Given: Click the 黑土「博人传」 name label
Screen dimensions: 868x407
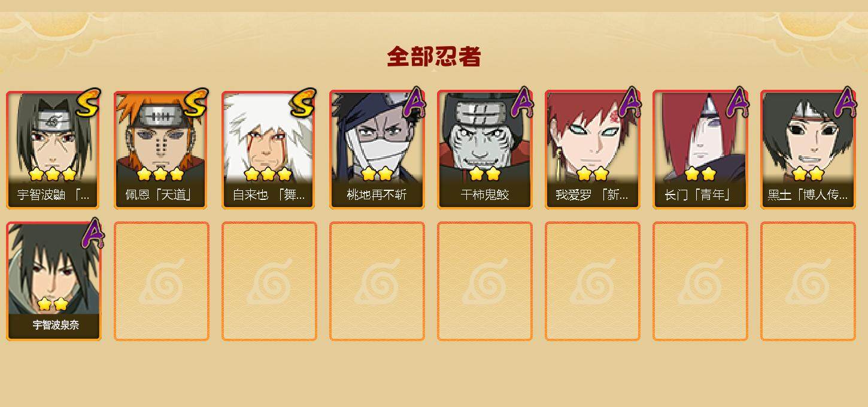Looking at the screenshot, I should pos(808,195).
